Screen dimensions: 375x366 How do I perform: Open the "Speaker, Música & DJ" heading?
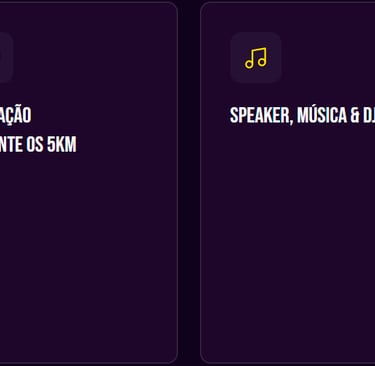tap(302, 115)
